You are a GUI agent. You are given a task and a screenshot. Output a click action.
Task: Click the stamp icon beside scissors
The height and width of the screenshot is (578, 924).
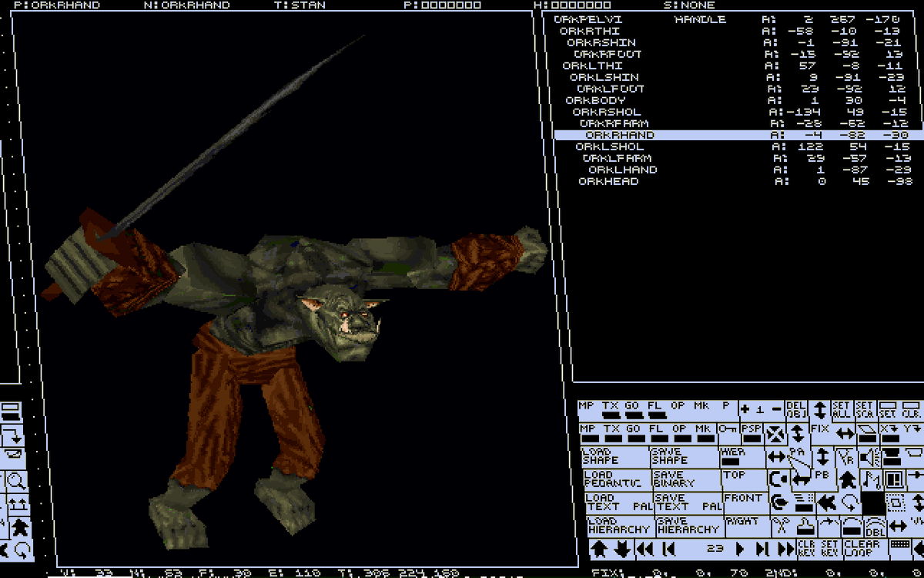tap(805, 527)
